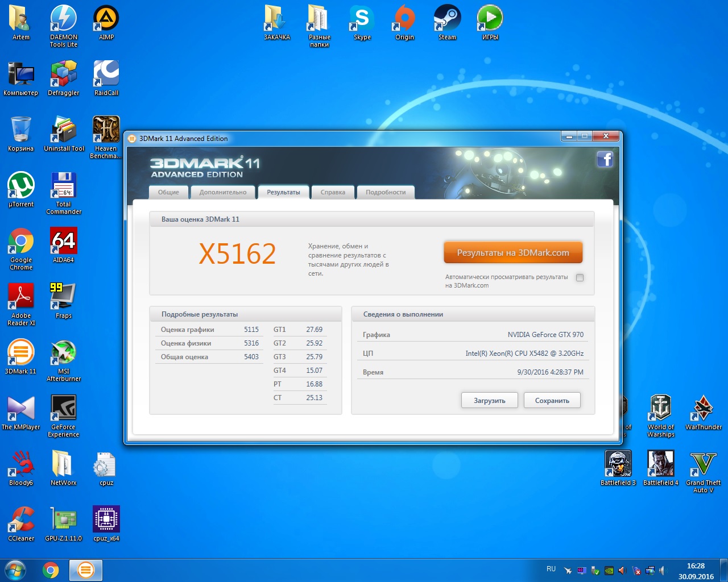Image resolution: width=728 pixels, height=582 pixels.
Task: Open the Facebook icon in 3DMark 11
Action: [605, 159]
